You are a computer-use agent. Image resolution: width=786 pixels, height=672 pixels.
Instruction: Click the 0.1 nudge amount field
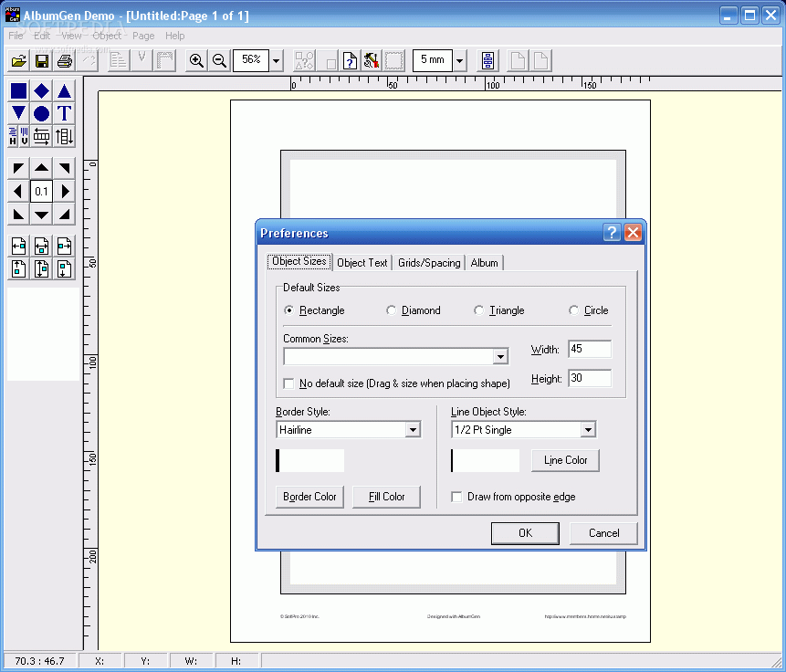pos(42,191)
